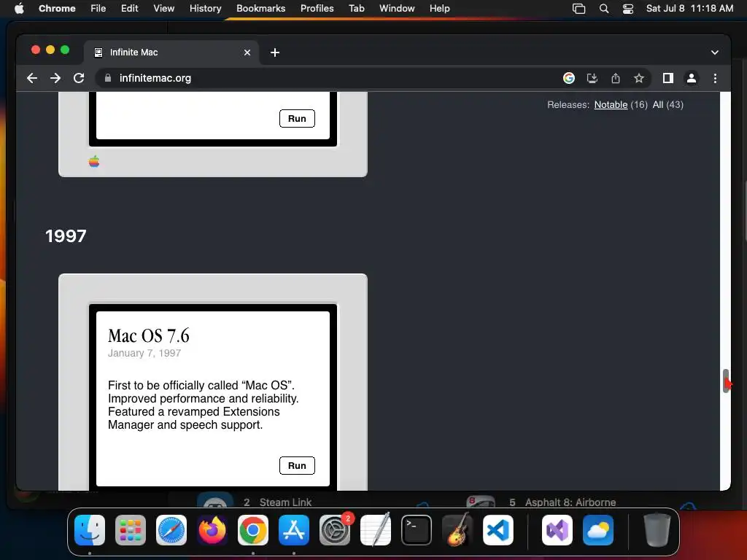Open System Settings from the Dock

click(334, 530)
